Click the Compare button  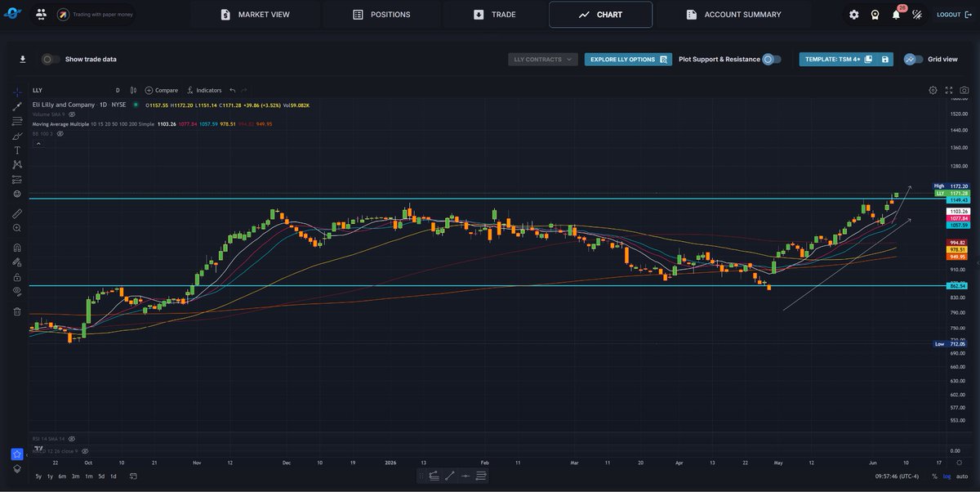click(x=162, y=90)
